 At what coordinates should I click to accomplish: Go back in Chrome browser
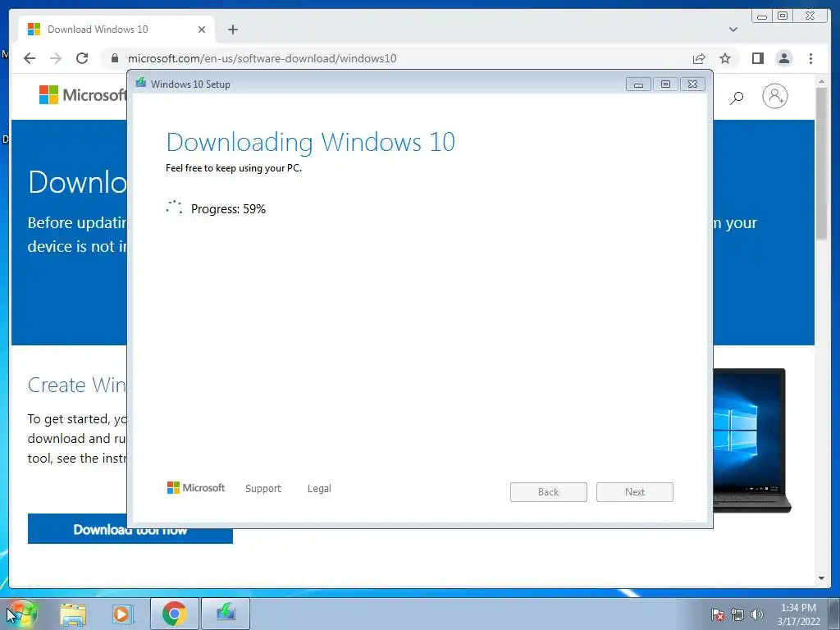30,58
